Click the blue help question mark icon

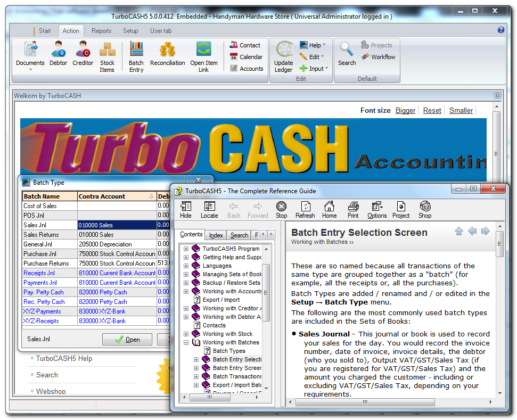click(x=501, y=30)
